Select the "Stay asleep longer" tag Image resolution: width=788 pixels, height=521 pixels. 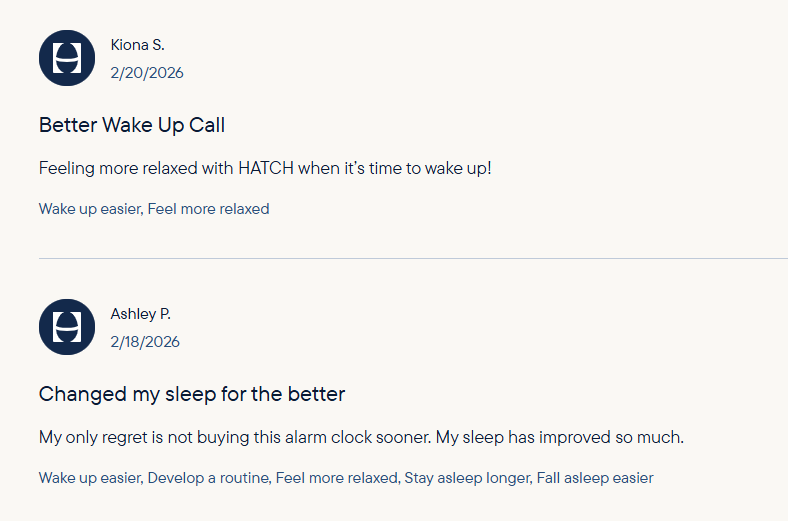(466, 478)
